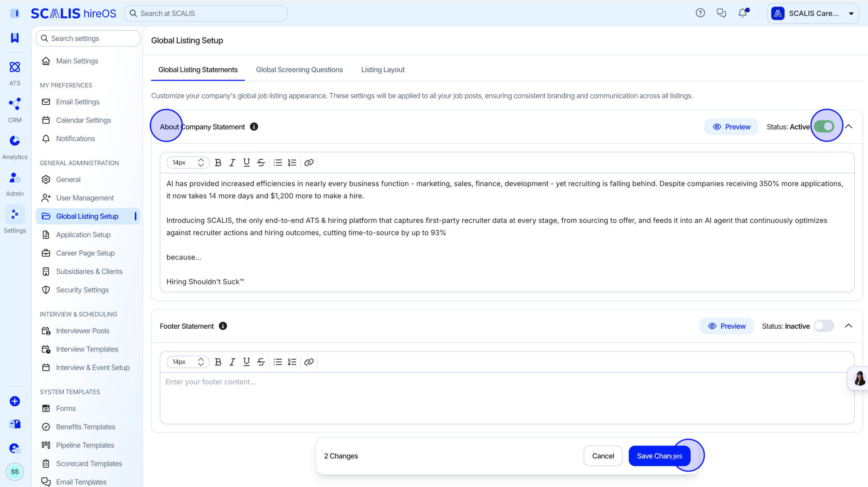This screenshot has width=868, height=487.
Task: Click the SS user avatar
Action: click(15, 472)
